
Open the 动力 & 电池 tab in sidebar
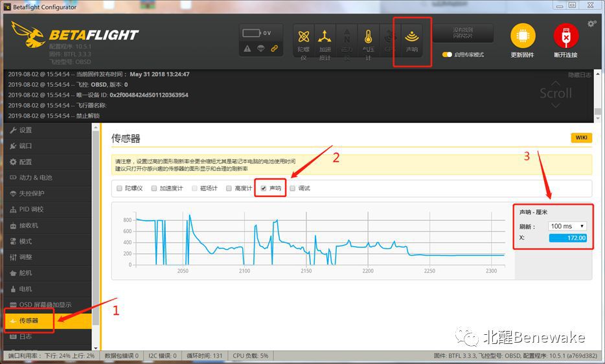click(x=48, y=178)
